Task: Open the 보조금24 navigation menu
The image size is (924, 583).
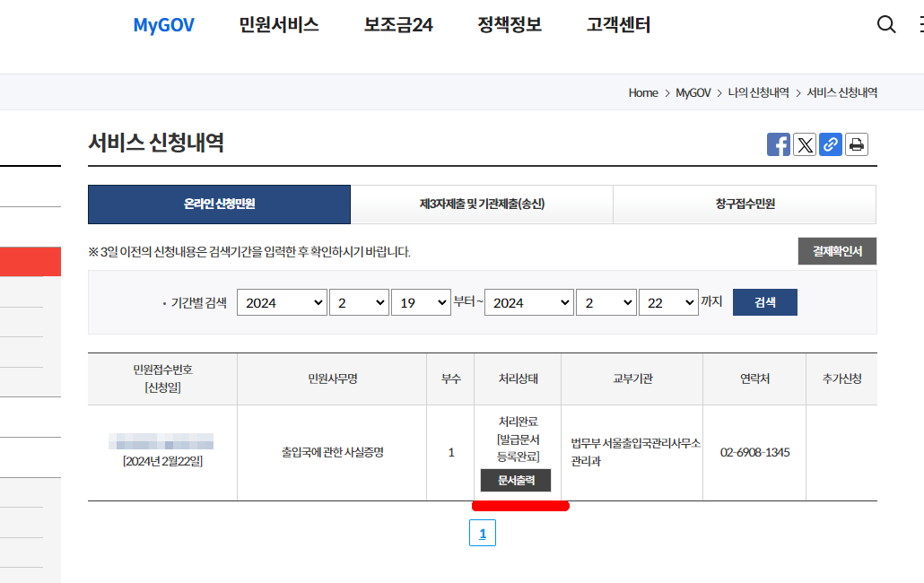Action: click(397, 25)
